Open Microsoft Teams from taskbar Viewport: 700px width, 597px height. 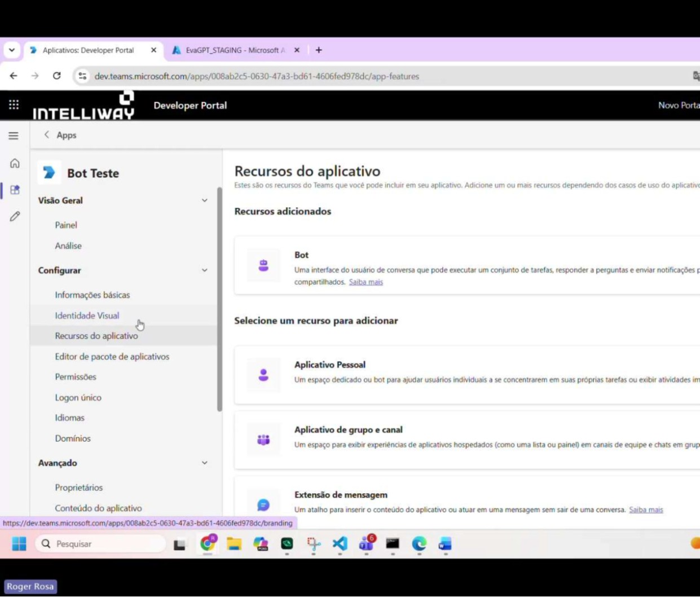pyautogui.click(x=367, y=544)
